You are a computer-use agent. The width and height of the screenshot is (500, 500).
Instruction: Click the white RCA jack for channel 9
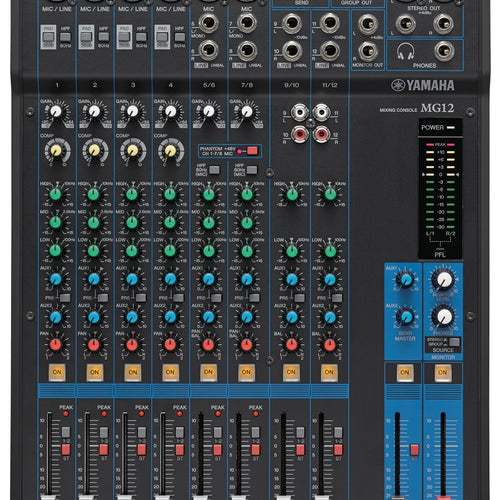coord(300,112)
